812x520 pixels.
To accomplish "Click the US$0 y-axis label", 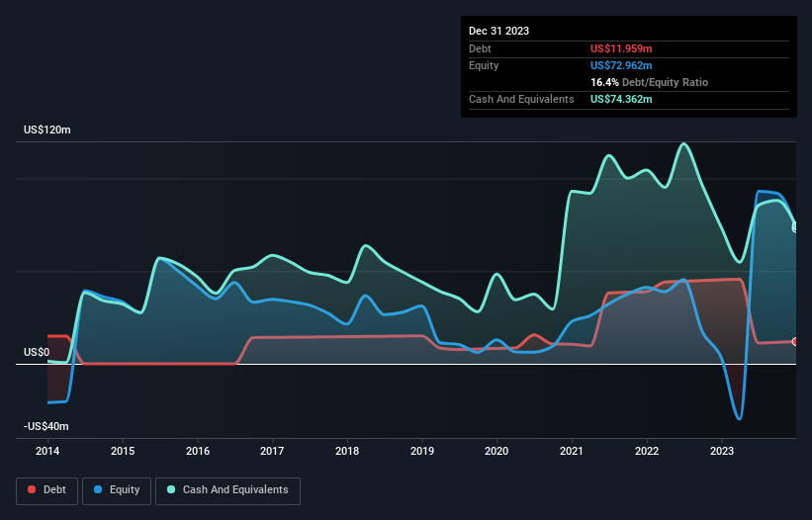I will [37, 352].
